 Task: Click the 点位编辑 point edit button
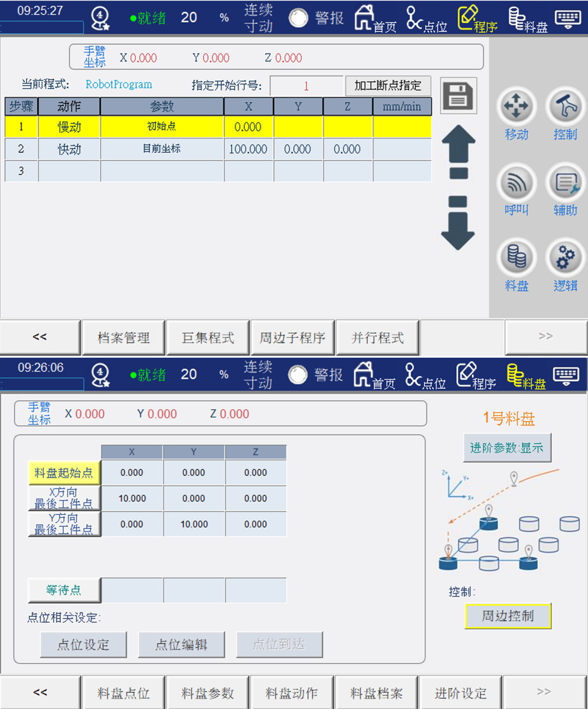tap(181, 645)
